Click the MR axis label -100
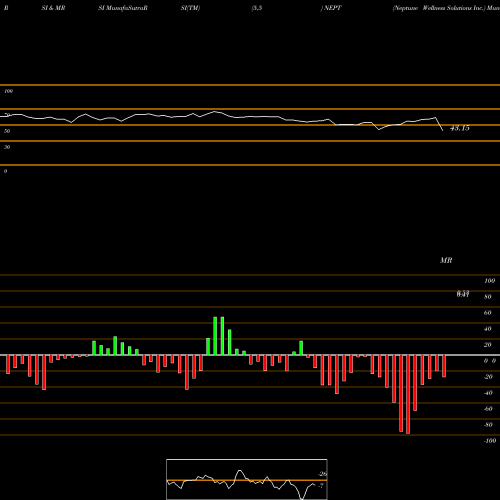Viewport: 500px width, 500px height. tap(490, 441)
